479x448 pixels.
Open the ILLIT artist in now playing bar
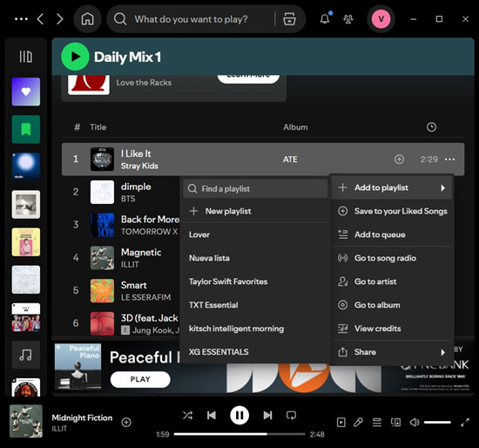59,429
